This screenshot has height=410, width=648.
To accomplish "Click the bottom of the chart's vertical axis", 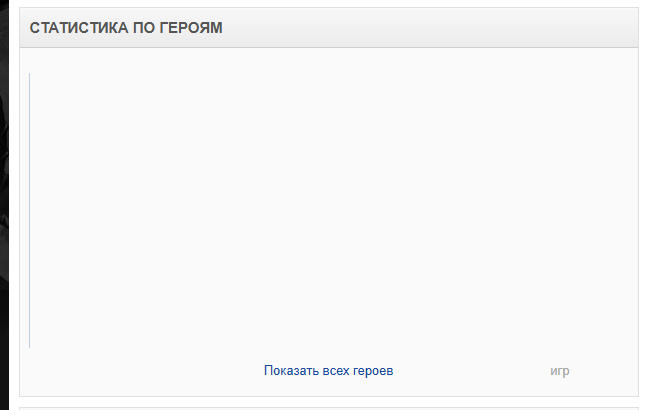I will click(30, 345).
